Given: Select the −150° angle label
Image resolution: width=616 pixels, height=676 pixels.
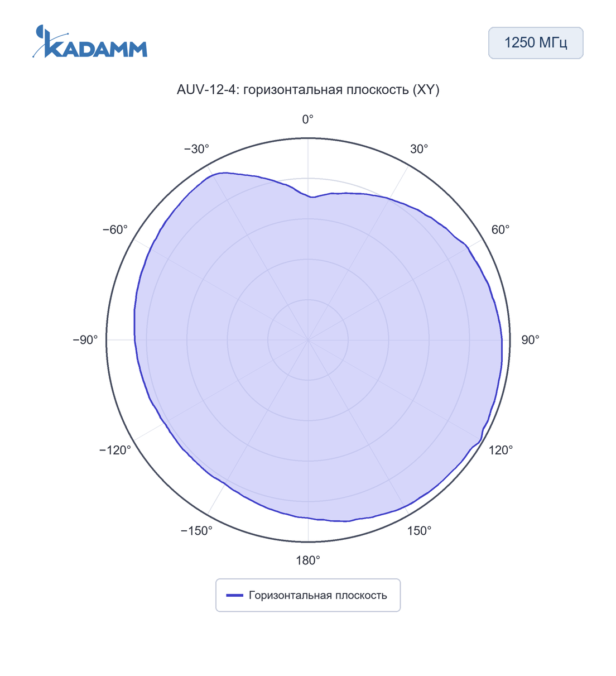Looking at the screenshot, I should (x=196, y=531).
